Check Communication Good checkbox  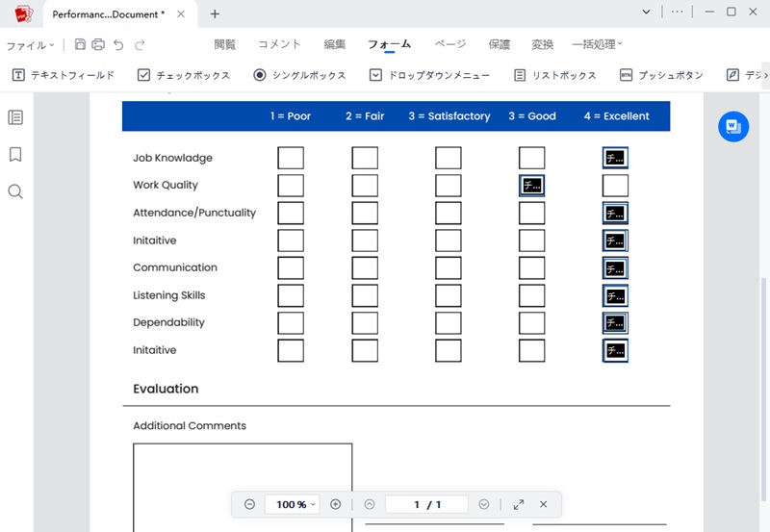tap(532, 268)
